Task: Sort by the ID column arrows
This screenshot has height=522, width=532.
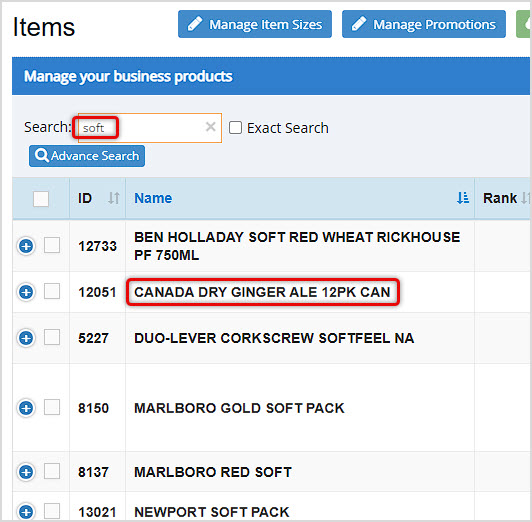Action: (x=114, y=198)
